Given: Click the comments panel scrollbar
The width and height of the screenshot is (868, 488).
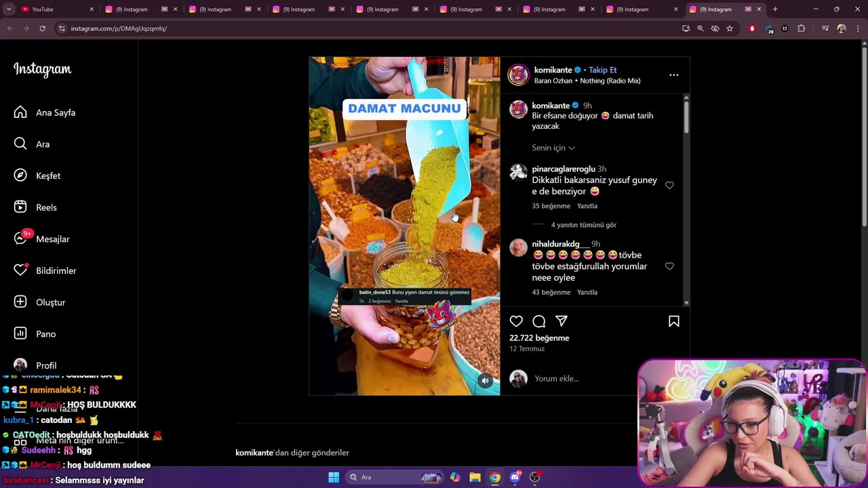Looking at the screenshot, I should (686, 117).
